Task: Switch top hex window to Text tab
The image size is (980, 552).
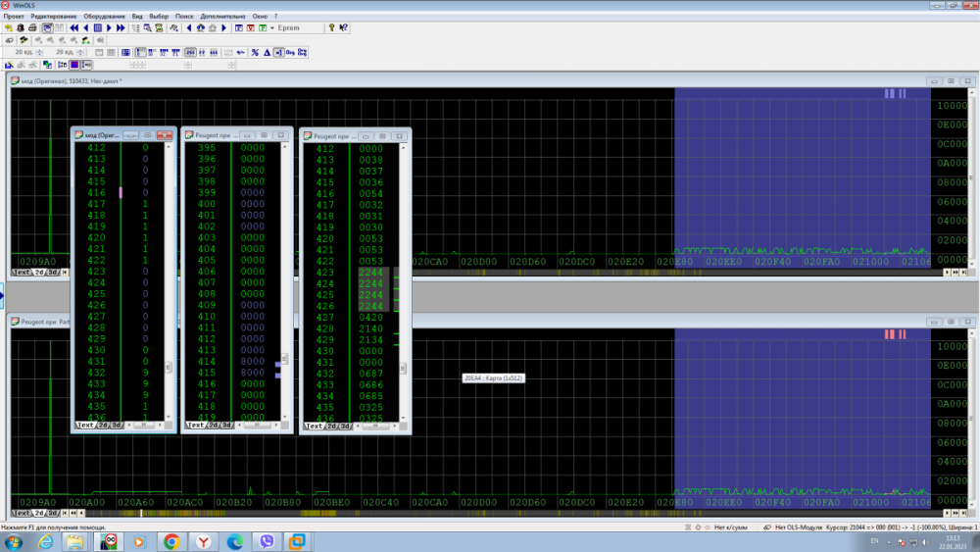Action: (x=22, y=273)
